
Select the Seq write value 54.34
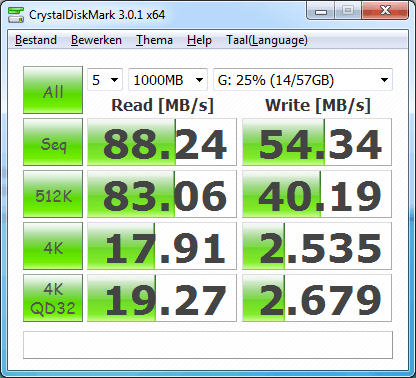pyautogui.click(x=317, y=142)
